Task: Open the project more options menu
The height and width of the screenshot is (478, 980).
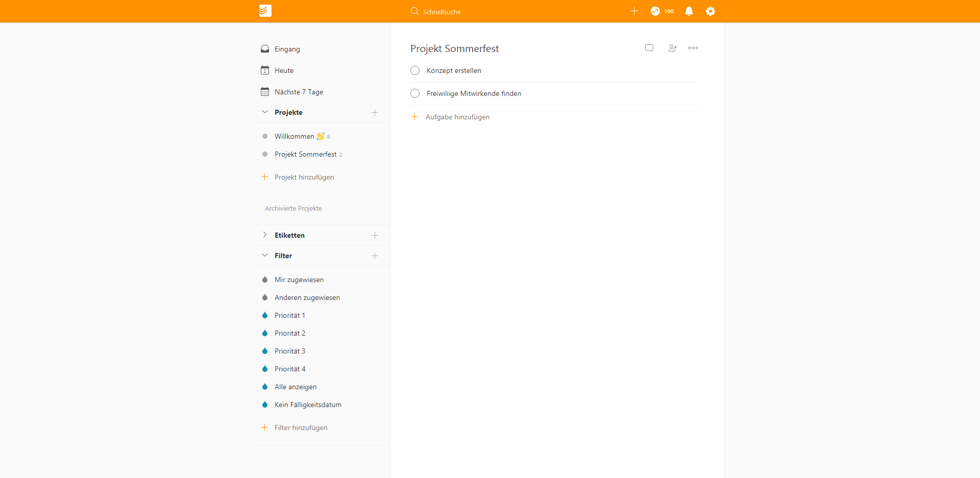Action: [x=693, y=48]
